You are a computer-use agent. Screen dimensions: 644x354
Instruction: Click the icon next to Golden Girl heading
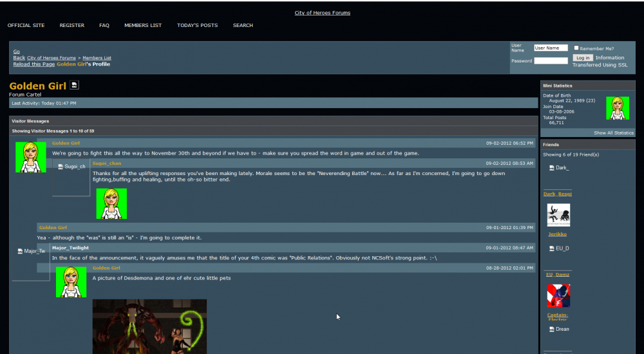[x=74, y=85]
